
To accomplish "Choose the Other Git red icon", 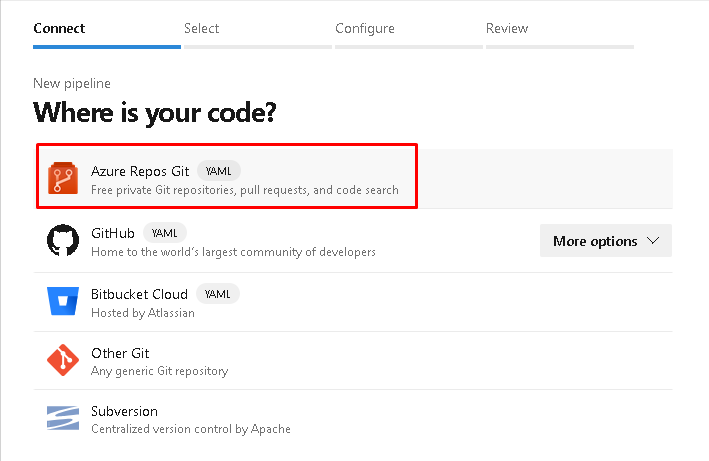I will click(x=63, y=360).
